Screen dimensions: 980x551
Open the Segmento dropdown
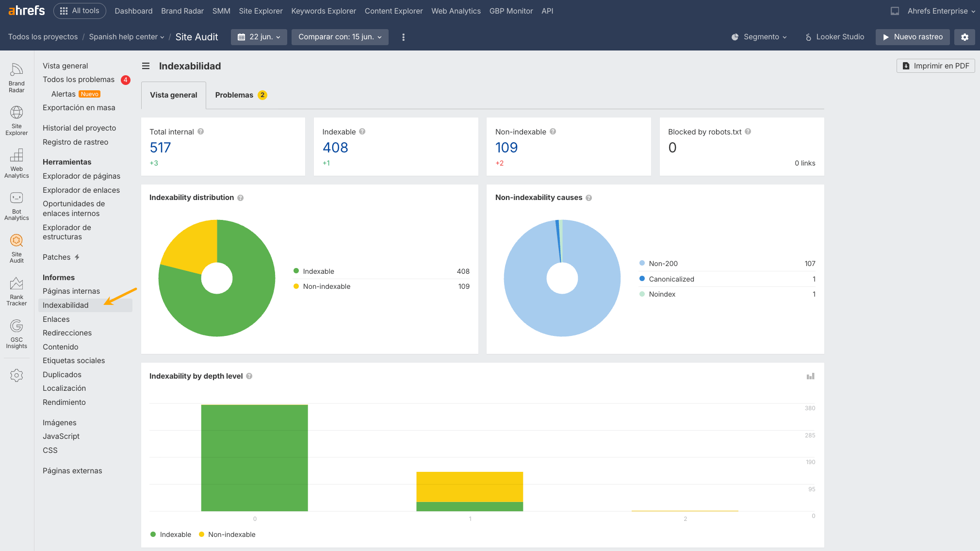[759, 37]
